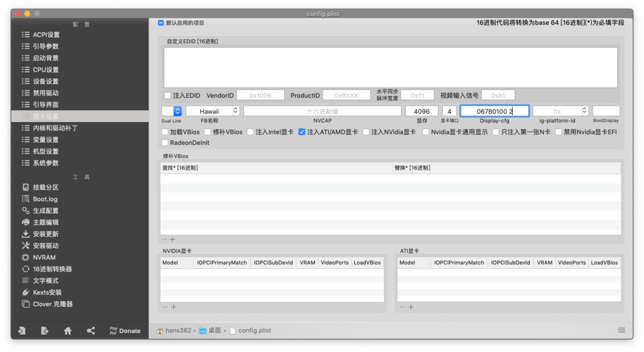The image size is (644, 352).
Task: Open the FB名称 Hawaii combo box arrow
Action: point(236,111)
